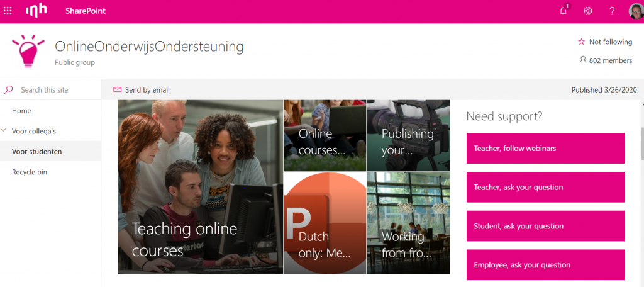Open the Teaching online courses tile
This screenshot has height=287, width=644.
coord(201,187)
